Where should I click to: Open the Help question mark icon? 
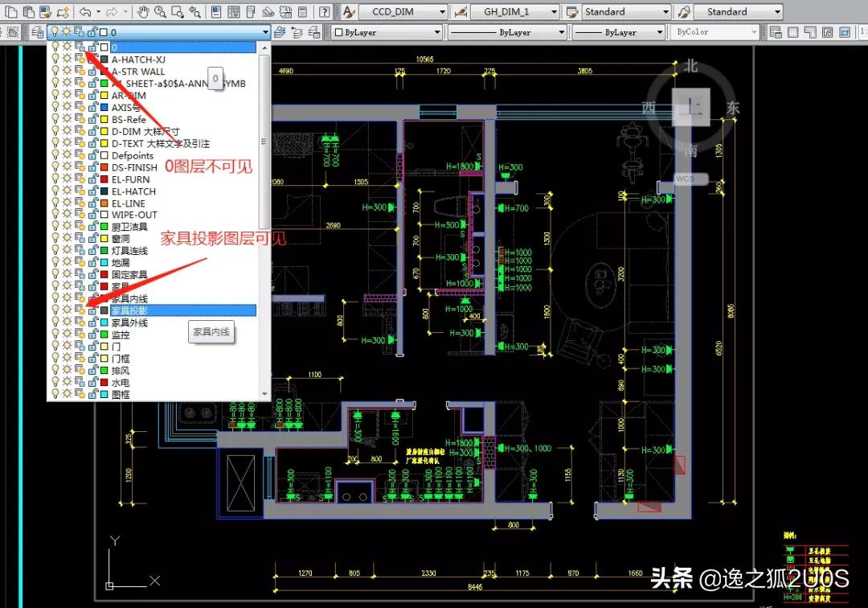[325, 12]
